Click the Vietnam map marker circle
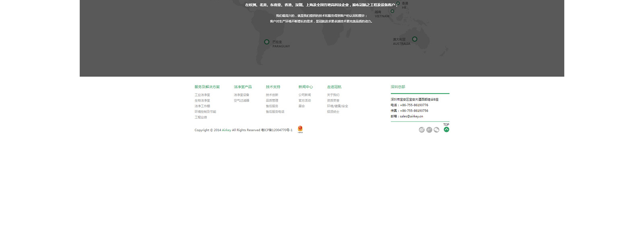This screenshot has height=248, width=644. (392, 11)
